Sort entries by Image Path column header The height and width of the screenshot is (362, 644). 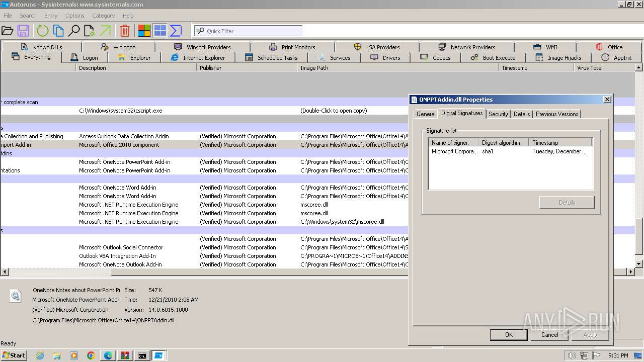(x=398, y=68)
